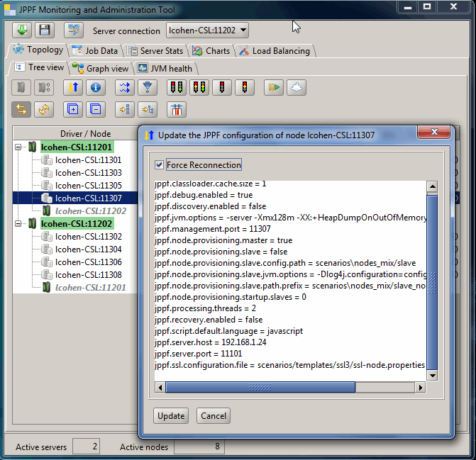The height and width of the screenshot is (460, 476).
Task: Click the floppy disk save icon
Action: coord(45,30)
